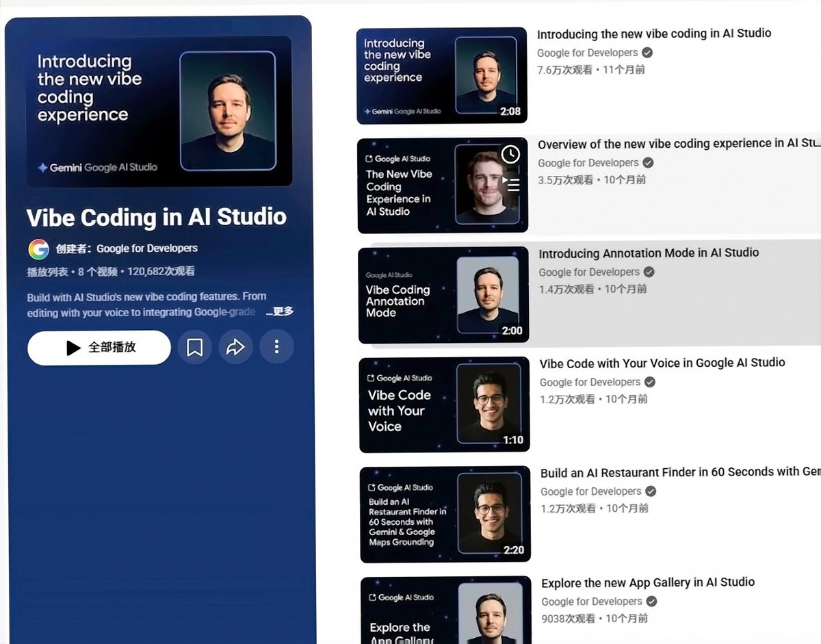The height and width of the screenshot is (644, 821).
Task: Click verified badge on Annotation Mode row
Action: pos(649,272)
